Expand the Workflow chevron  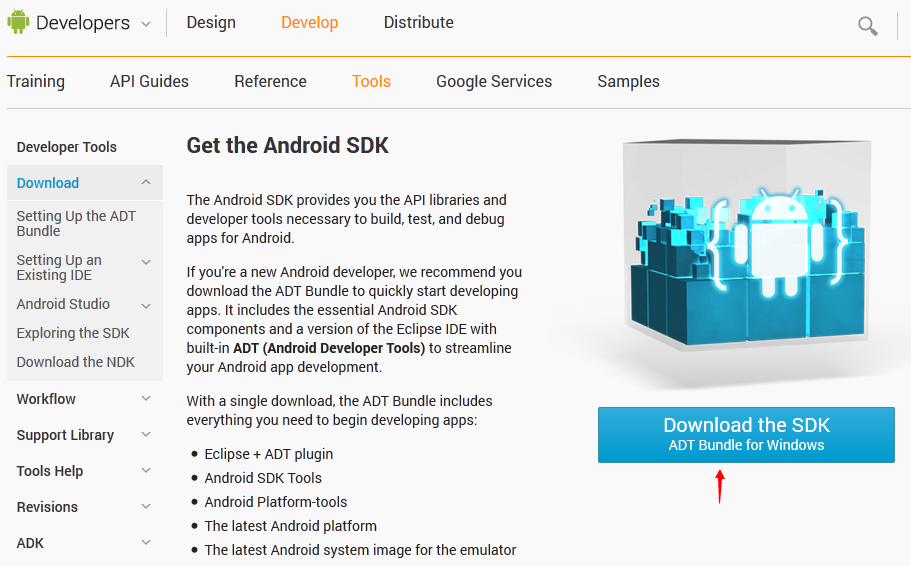click(146, 399)
